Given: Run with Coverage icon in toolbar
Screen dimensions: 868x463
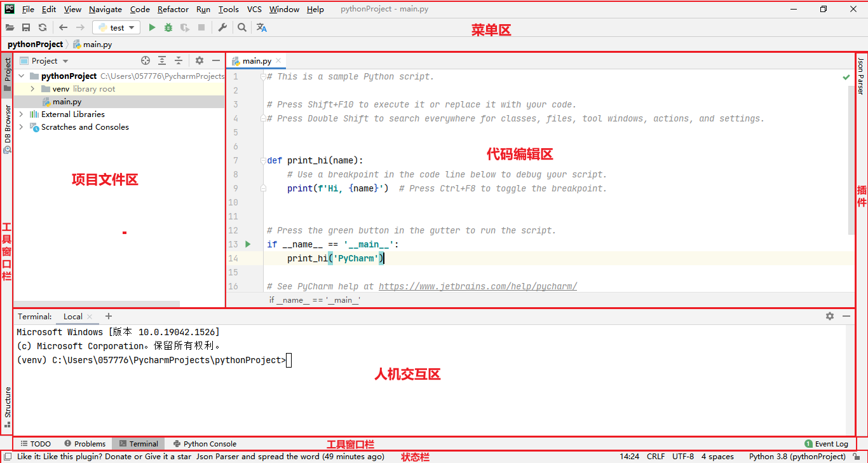Looking at the screenshot, I should pyautogui.click(x=184, y=28).
